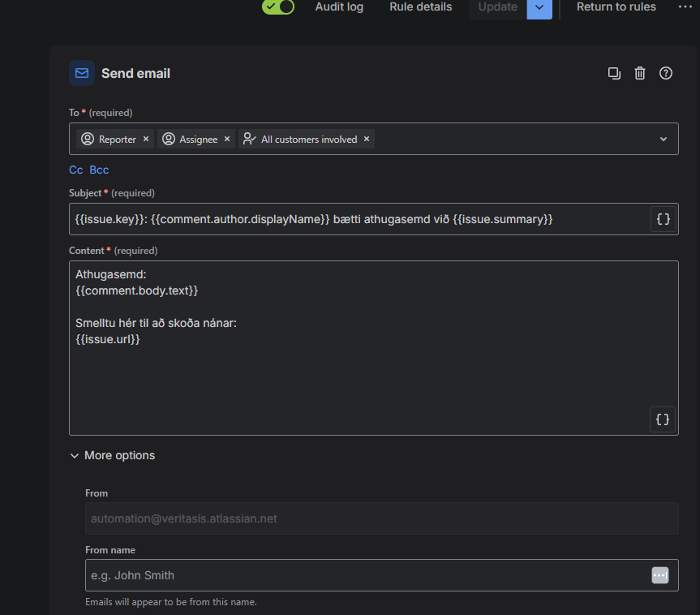
Task: Insert smart value into the Content field
Action: (x=663, y=419)
